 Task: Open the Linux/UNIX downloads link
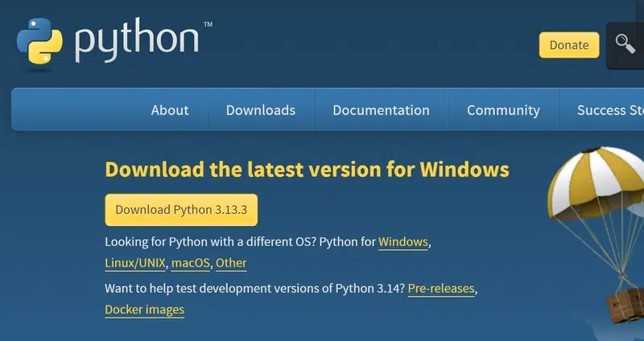134,263
